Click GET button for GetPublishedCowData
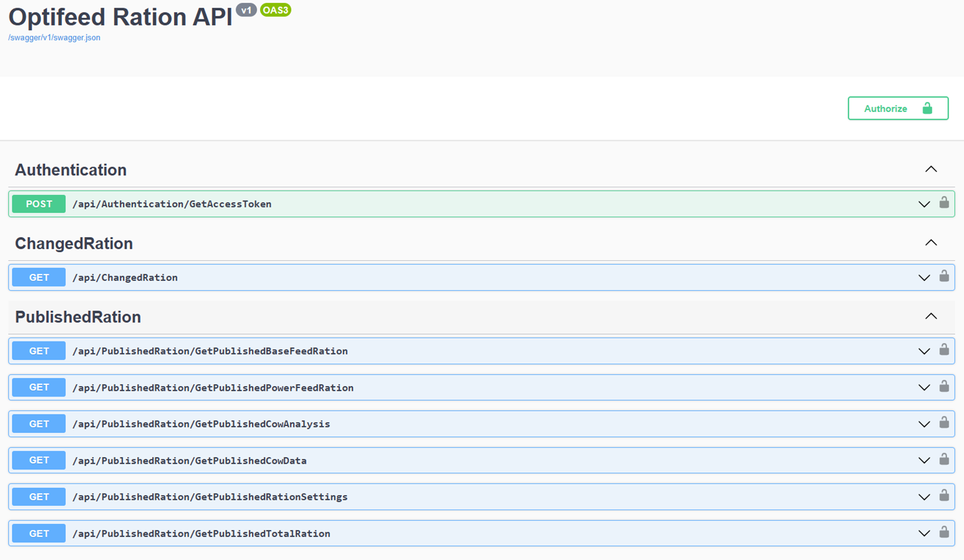964x560 pixels. [x=39, y=461]
